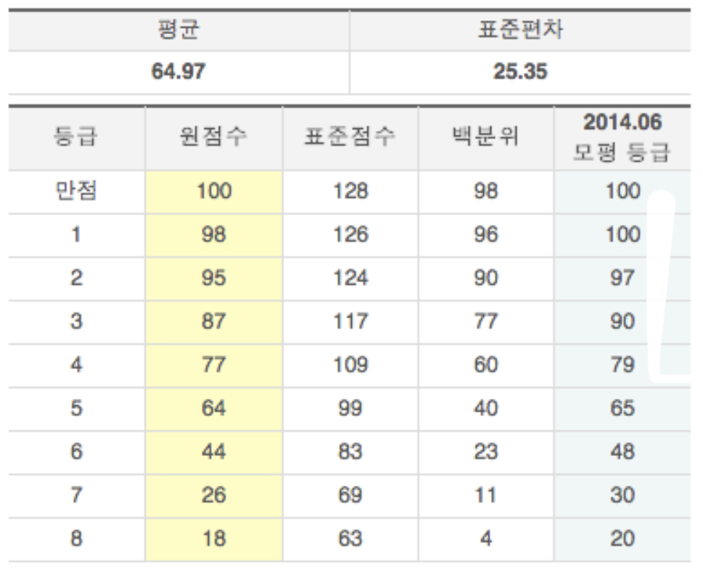Image resolution: width=703 pixels, height=588 pixels.
Task: Click the grade 5 row label
Action: pos(76,409)
